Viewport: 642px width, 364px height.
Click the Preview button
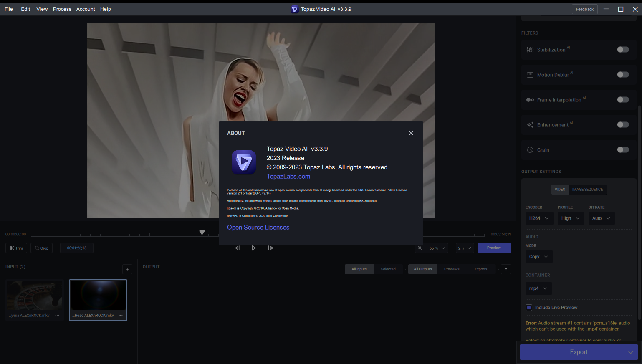494,248
